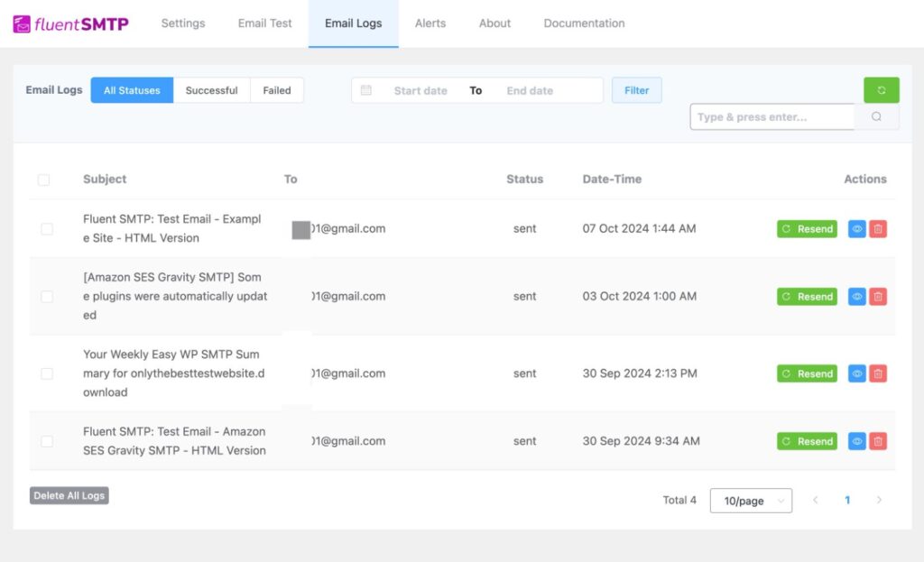Delete the Weekly Easy WP SMTP Summary log
Viewport: 924px width, 562px height.
878,373
